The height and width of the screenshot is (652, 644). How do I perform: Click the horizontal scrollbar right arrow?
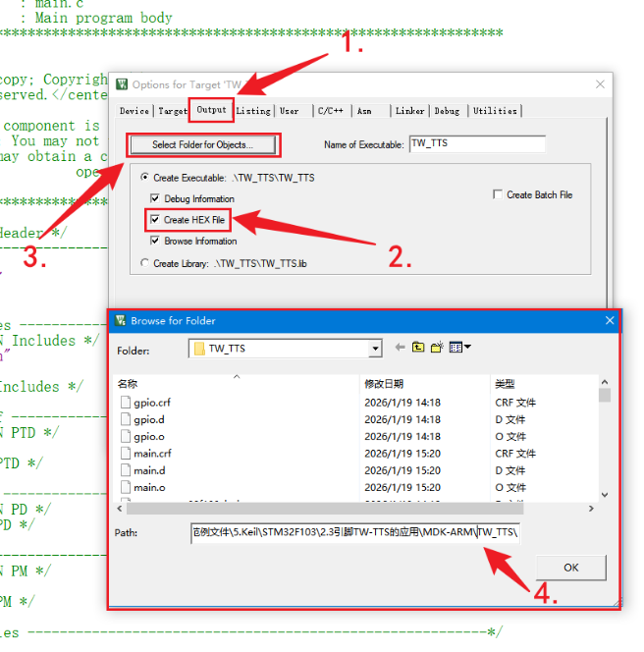pyautogui.click(x=591, y=509)
